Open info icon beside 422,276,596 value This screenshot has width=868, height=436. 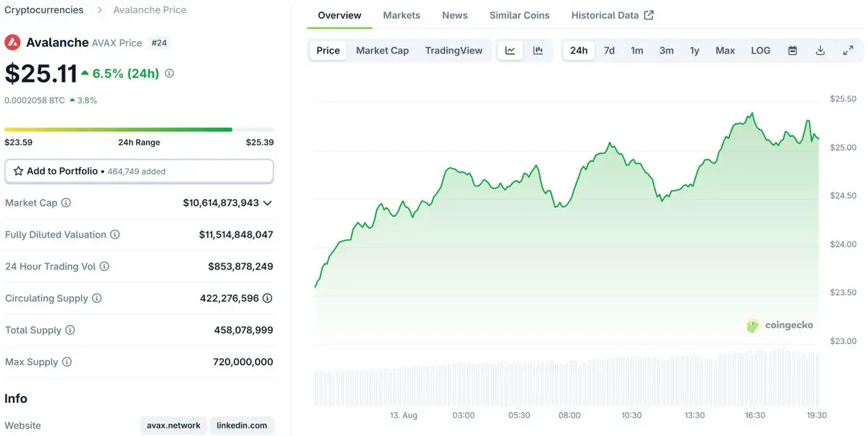(x=267, y=298)
